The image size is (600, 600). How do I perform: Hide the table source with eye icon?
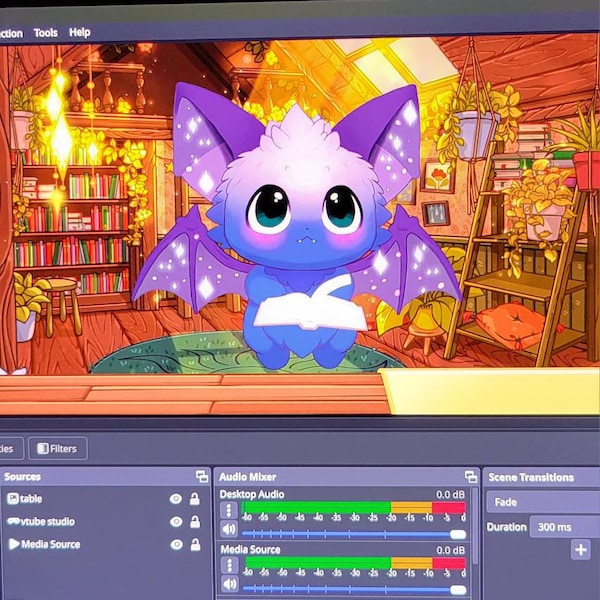click(176, 499)
